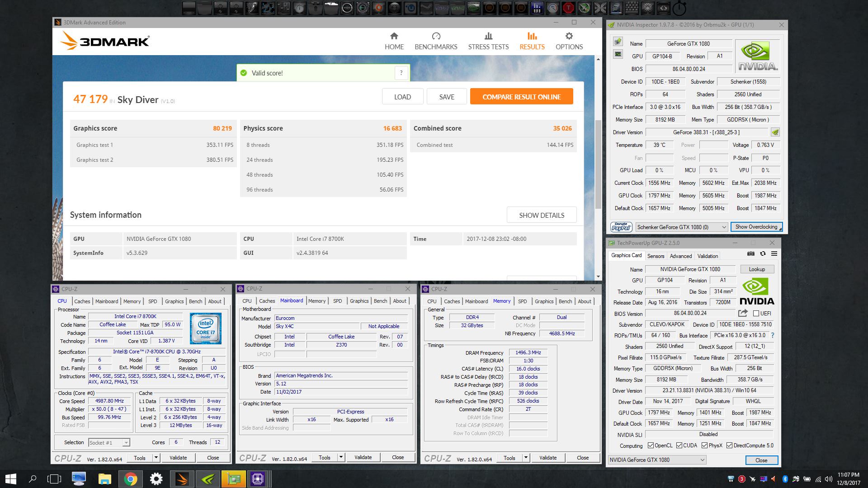Image resolution: width=868 pixels, height=488 pixels.
Task: Toggle the CUDA checkbox in GPU-Z
Action: 679,446
